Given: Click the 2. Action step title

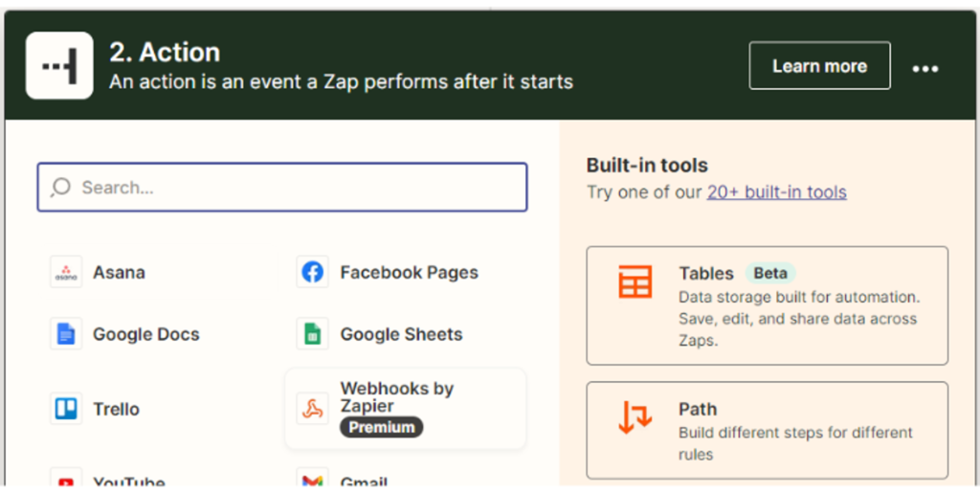Looking at the screenshot, I should pyautogui.click(x=165, y=53).
